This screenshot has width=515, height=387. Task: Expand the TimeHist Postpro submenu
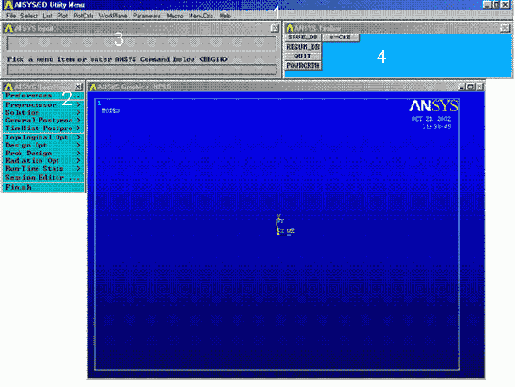43,128
